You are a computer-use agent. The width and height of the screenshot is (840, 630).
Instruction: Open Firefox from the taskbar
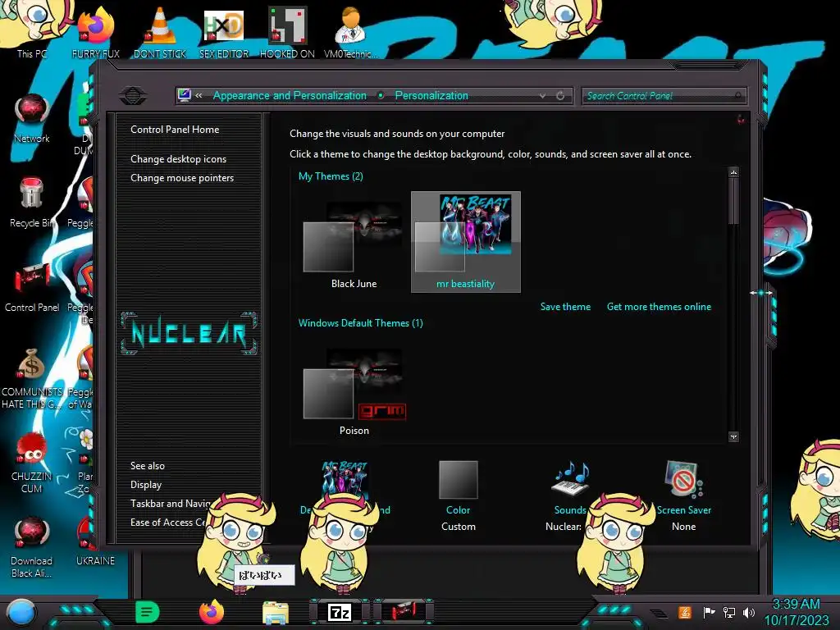coord(212,612)
